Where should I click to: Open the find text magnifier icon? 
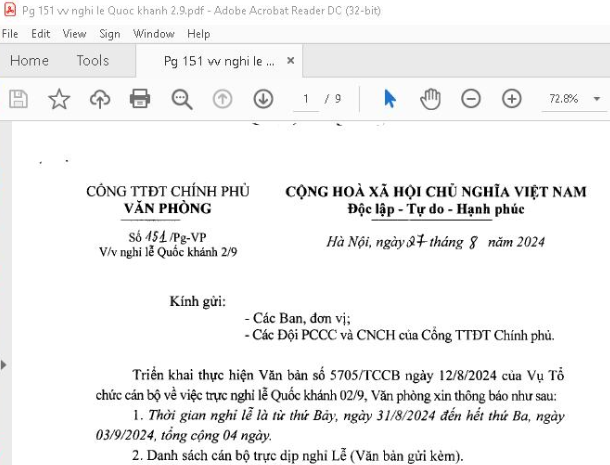tap(182, 99)
